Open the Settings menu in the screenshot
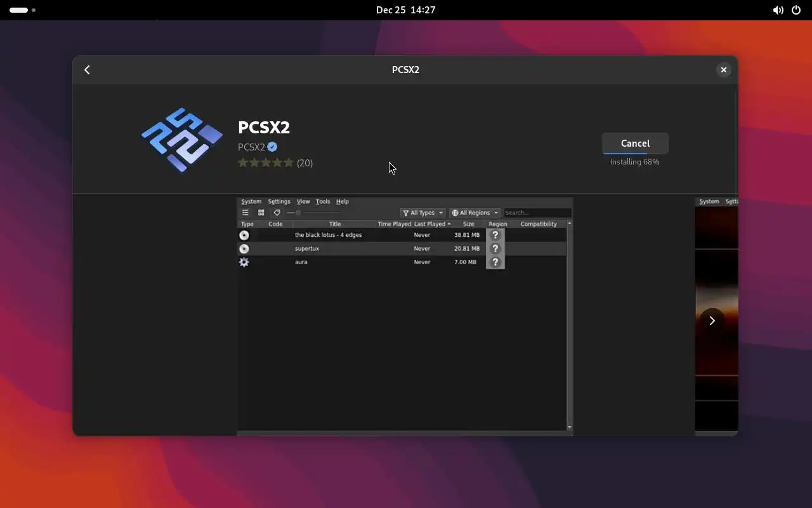Screen dimensions: 812x508 (279, 201)
